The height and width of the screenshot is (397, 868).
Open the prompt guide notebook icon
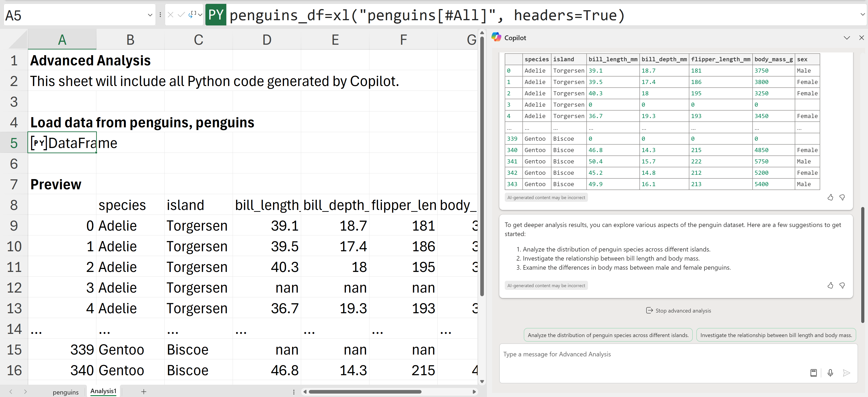pos(813,373)
